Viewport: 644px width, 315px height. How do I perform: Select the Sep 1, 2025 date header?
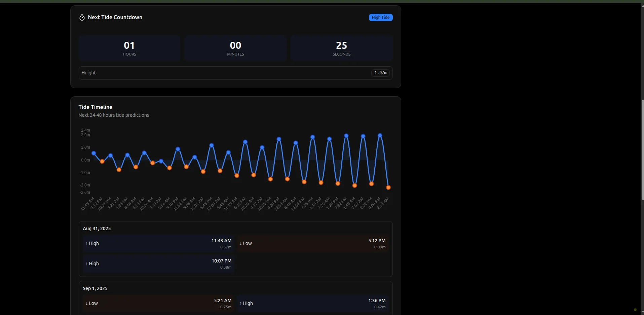(x=95, y=288)
